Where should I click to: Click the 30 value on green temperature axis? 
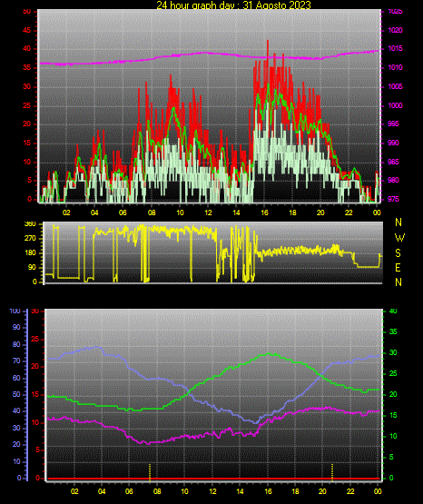tap(393, 352)
